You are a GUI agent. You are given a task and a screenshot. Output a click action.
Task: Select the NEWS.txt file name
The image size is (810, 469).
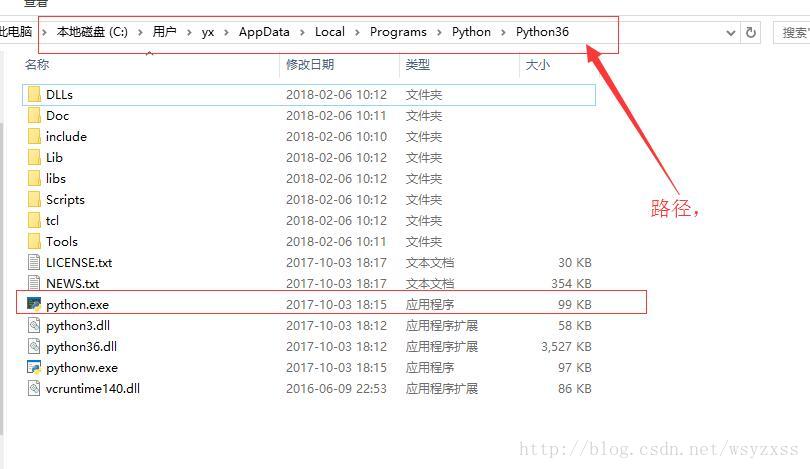tap(72, 284)
